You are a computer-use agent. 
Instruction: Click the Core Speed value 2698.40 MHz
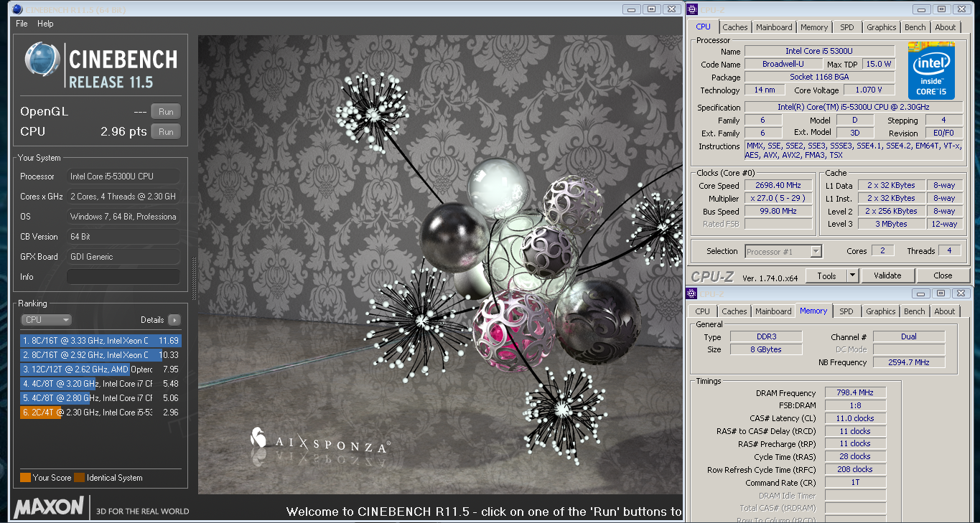(x=778, y=186)
